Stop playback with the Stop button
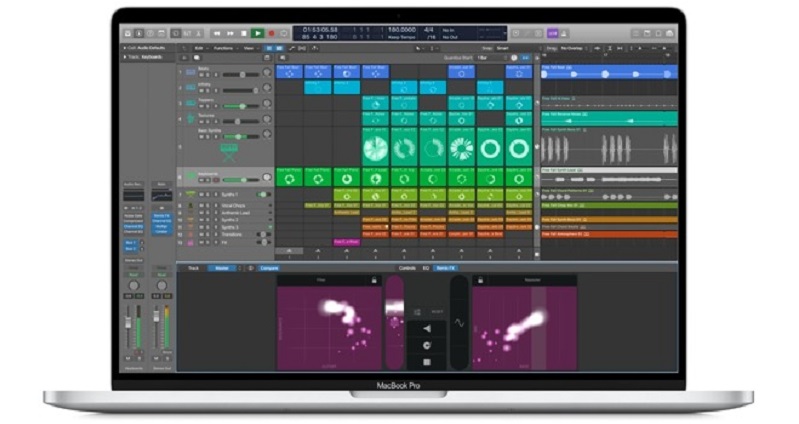The width and height of the screenshot is (799, 424). 244,34
